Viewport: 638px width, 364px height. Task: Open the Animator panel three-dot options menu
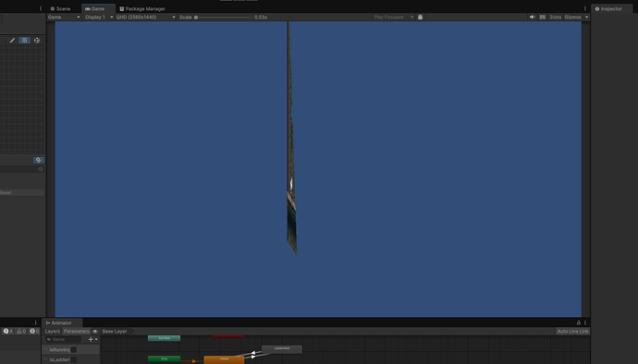click(585, 322)
